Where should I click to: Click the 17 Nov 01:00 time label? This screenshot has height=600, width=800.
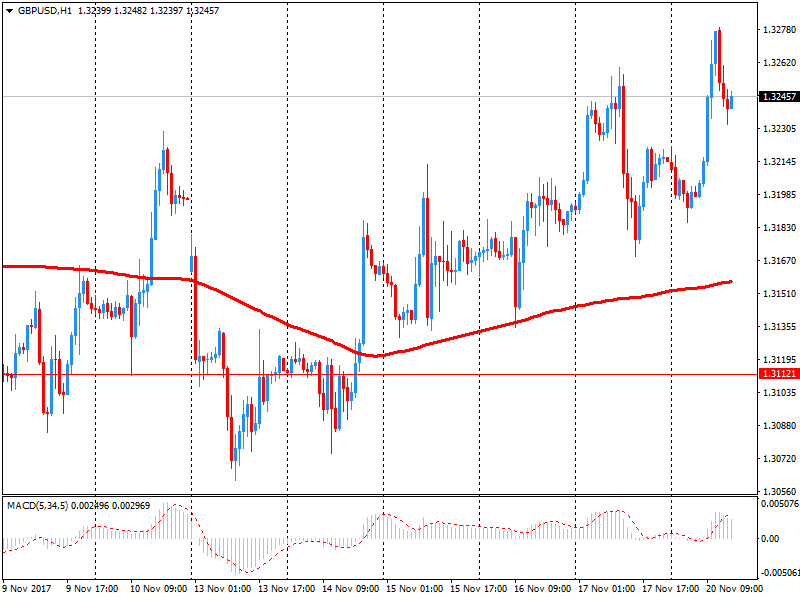click(607, 589)
